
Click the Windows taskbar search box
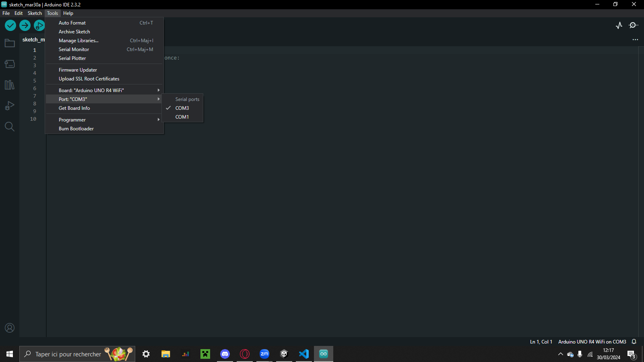pos(77,354)
